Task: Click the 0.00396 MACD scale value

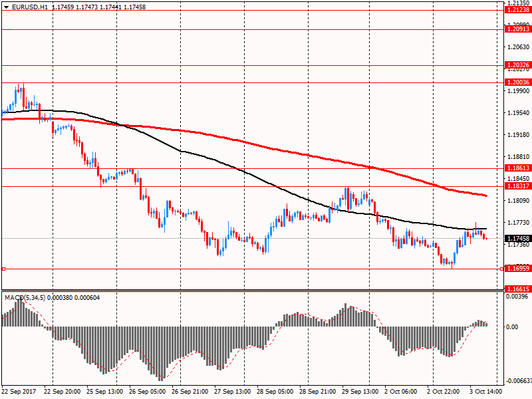Action: (517, 297)
